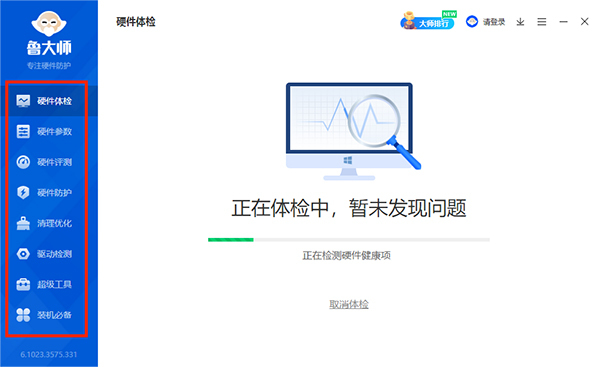600x367 pixels.
Task: Open 硬件评测 gauge icon in sidebar
Action: [x=23, y=162]
